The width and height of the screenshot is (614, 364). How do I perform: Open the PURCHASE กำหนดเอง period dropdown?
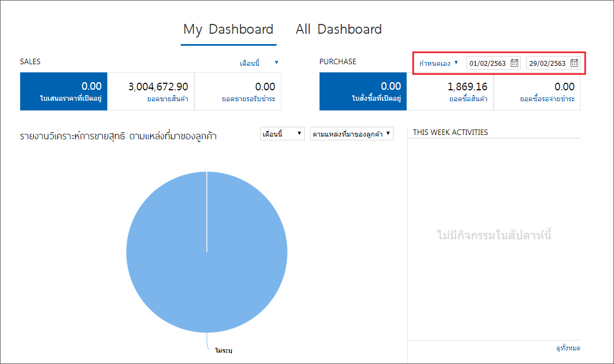[438, 63]
